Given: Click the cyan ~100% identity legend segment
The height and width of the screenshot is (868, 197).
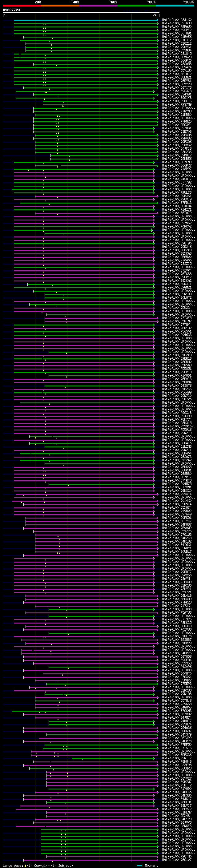Looking at the screenshot, I should point(175,6).
